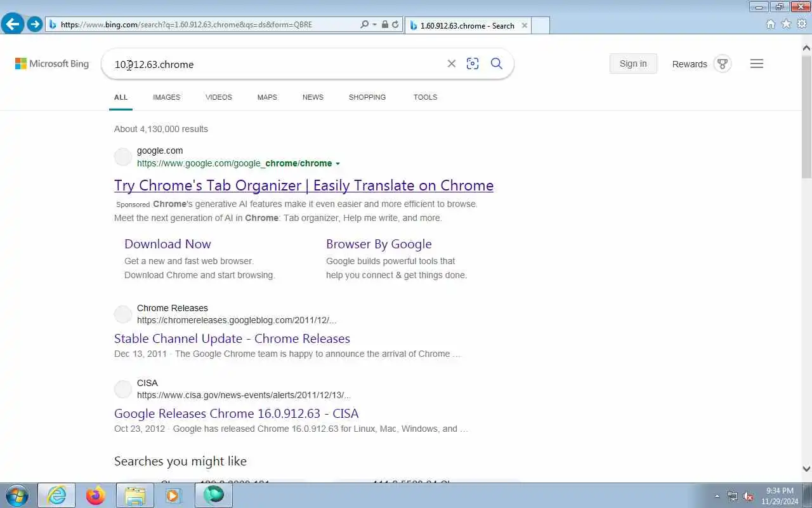Click the Sign in button
Image resolution: width=812 pixels, height=508 pixels.
[x=633, y=63]
